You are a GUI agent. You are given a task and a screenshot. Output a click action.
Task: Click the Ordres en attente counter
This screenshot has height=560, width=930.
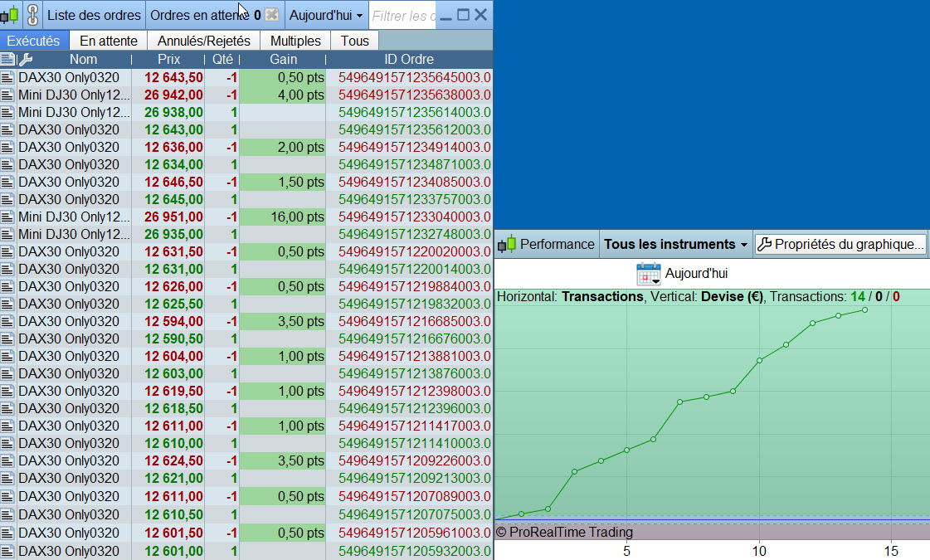pyautogui.click(x=205, y=15)
